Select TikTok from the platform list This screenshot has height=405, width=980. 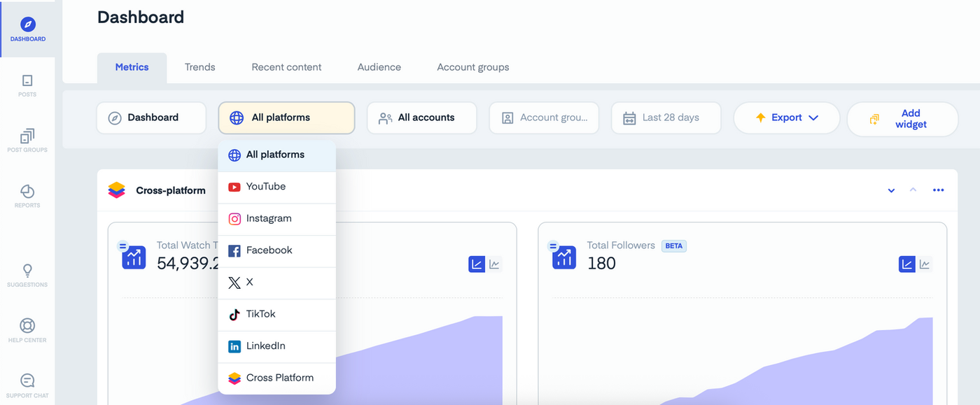[277, 315]
